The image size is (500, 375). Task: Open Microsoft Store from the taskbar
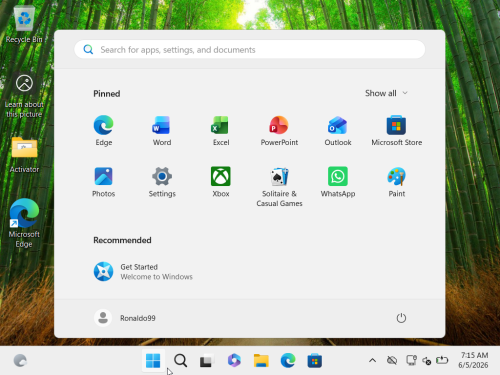point(315,360)
